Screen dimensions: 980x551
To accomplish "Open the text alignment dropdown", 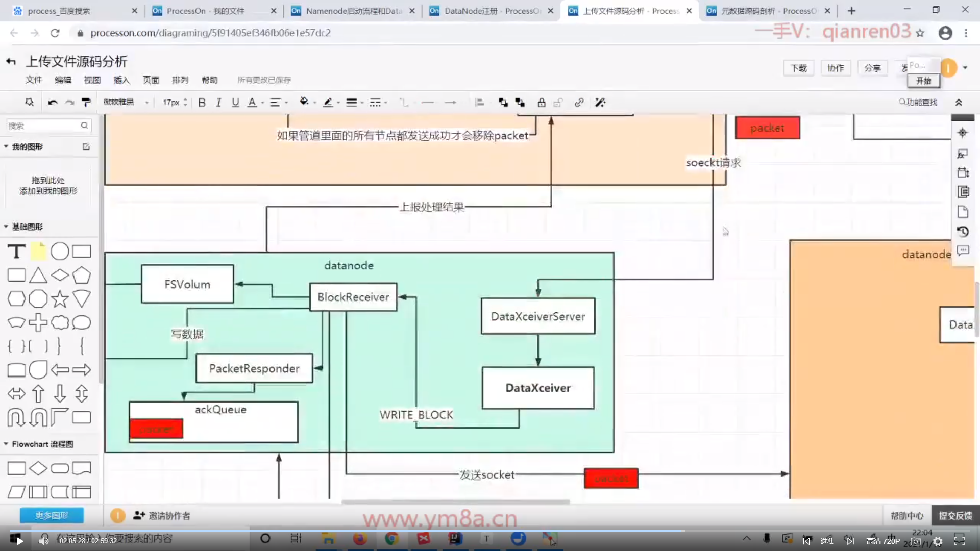I will 279,103.
